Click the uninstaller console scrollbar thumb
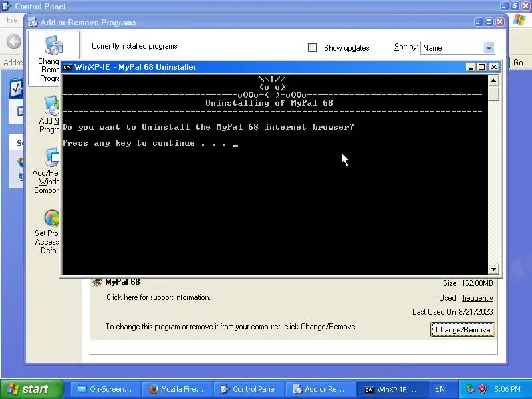532x399 pixels. click(x=493, y=93)
